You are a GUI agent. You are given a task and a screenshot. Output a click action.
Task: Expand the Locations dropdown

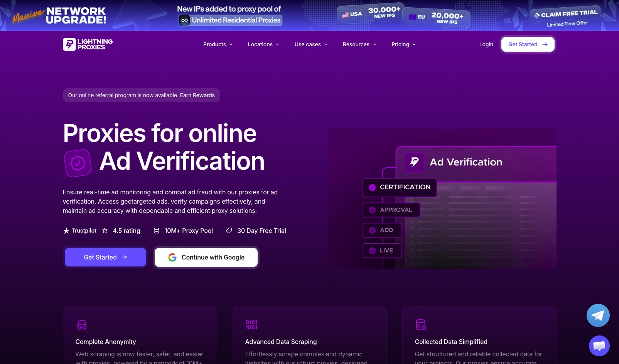pos(263,44)
